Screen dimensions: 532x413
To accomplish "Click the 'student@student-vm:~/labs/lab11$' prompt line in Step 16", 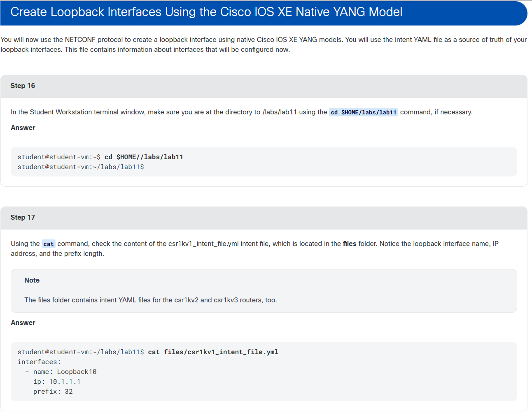I will coord(81,167).
